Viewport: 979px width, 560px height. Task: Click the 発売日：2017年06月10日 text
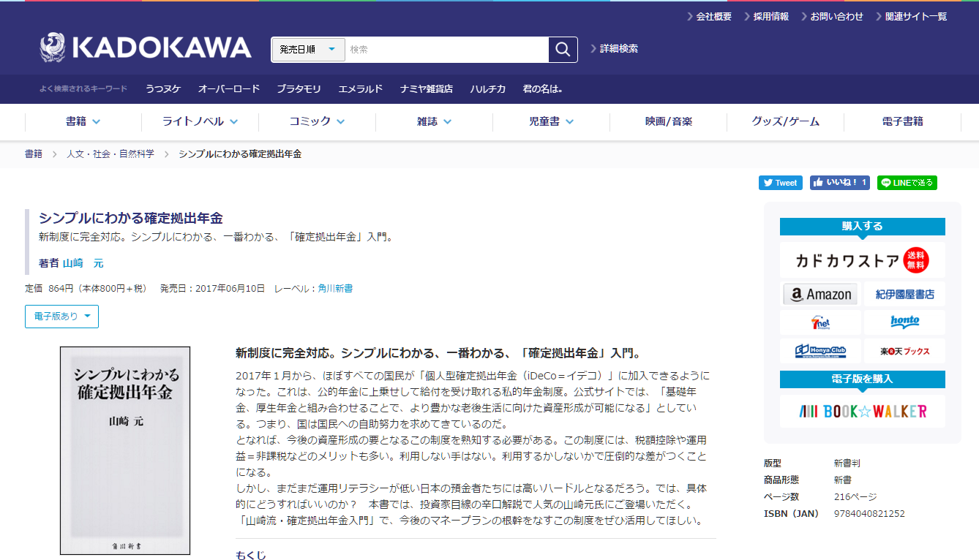pyautogui.click(x=212, y=289)
